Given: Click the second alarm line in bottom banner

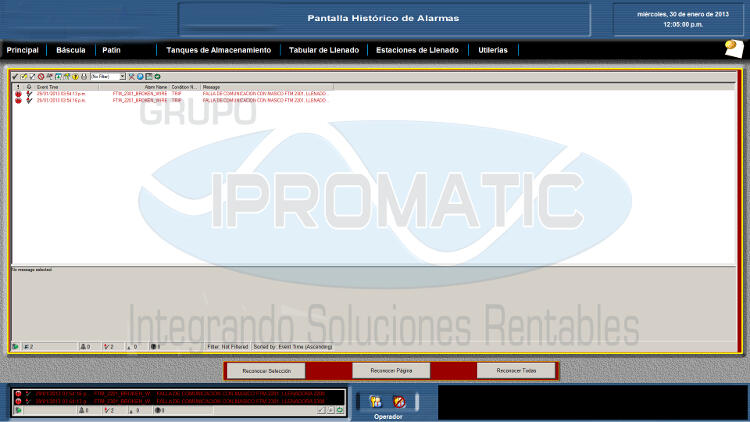Looking at the screenshot, I should point(178,401).
